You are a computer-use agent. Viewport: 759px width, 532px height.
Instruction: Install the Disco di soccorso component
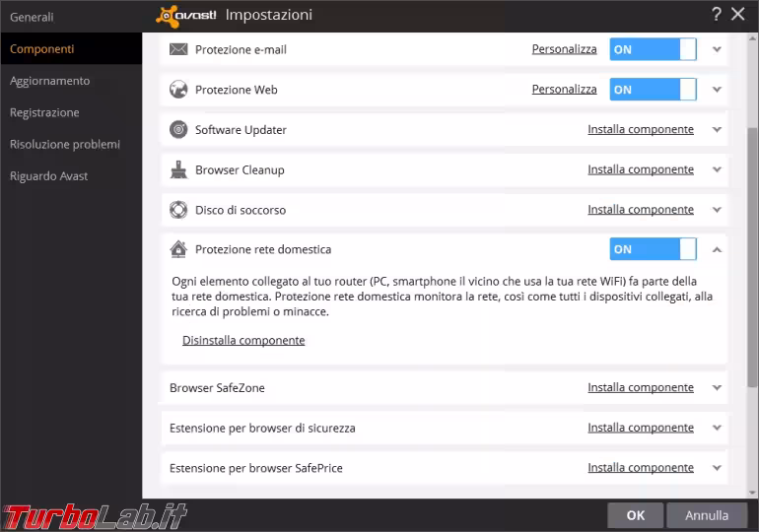pos(641,210)
